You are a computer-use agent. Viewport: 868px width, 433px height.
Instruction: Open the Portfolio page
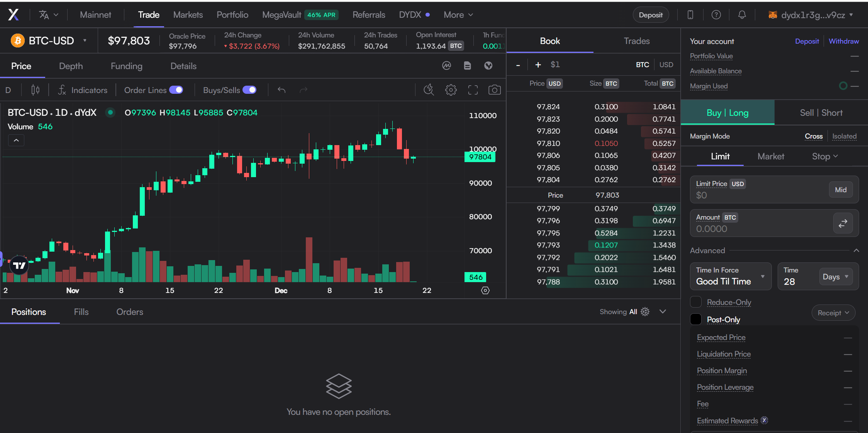point(232,15)
